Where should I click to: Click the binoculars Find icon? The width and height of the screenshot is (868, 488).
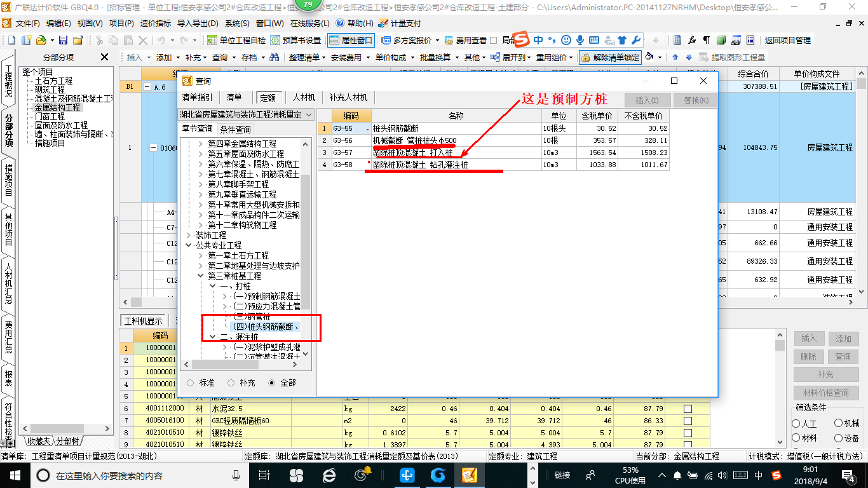click(x=274, y=57)
